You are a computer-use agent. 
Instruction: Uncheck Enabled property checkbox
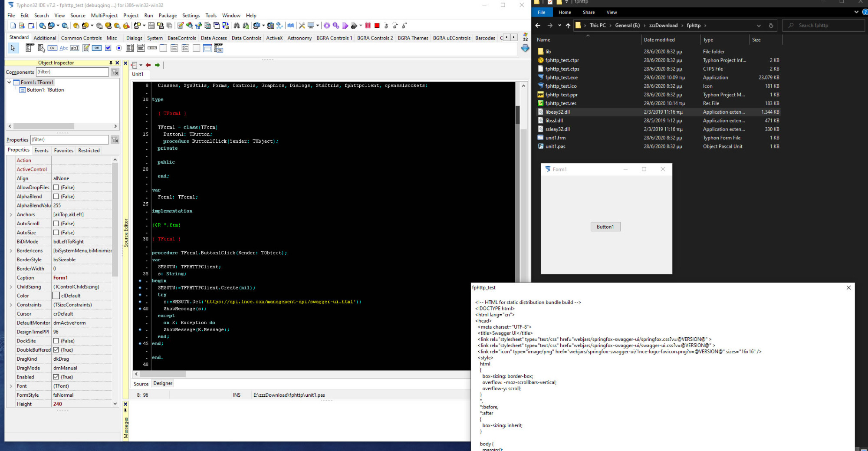[x=56, y=377]
